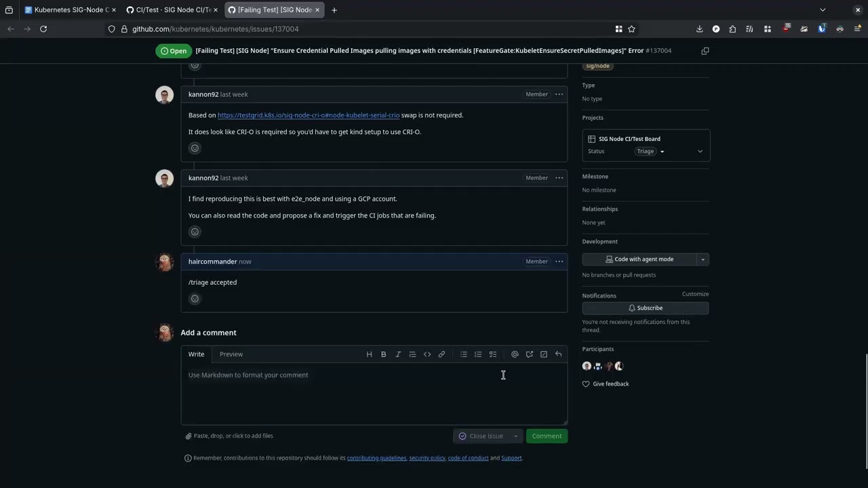Attach files via Paste, drop, or click
Image resolution: width=868 pixels, height=488 pixels.
pos(229,436)
